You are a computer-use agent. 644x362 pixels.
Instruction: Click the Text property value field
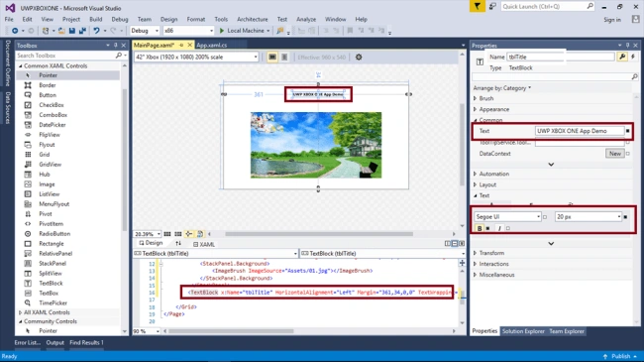tap(580, 131)
